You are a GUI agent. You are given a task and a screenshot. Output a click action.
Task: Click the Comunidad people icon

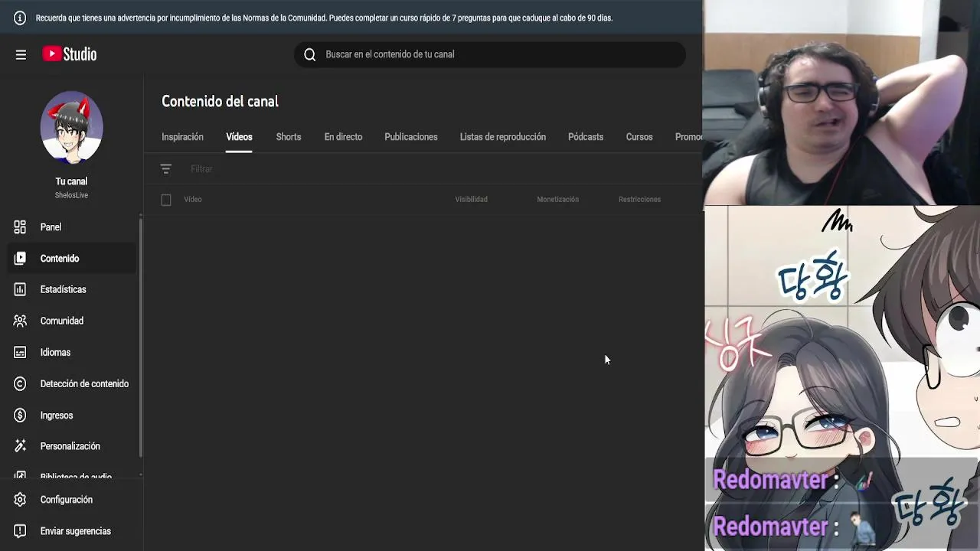tap(20, 321)
